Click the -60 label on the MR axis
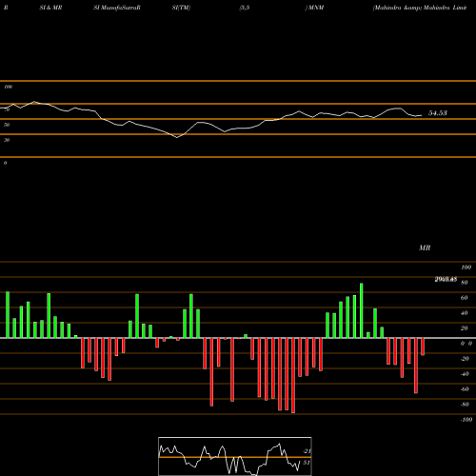The width and height of the screenshot is (476, 476). tap(465, 389)
